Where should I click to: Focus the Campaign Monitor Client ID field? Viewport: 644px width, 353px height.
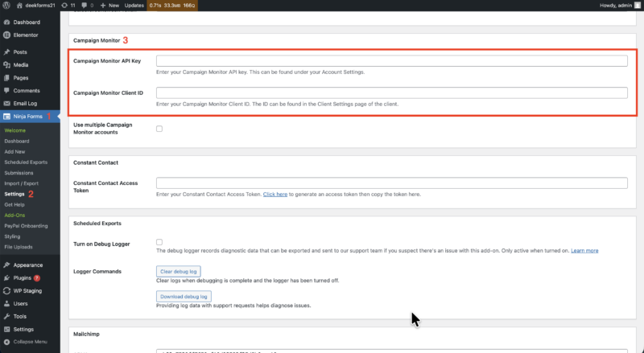click(392, 92)
